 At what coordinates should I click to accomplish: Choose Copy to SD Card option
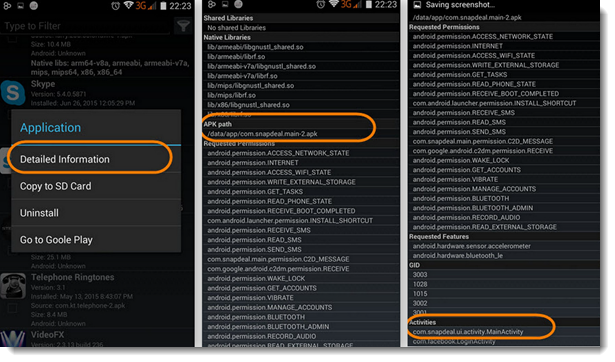coord(96,186)
